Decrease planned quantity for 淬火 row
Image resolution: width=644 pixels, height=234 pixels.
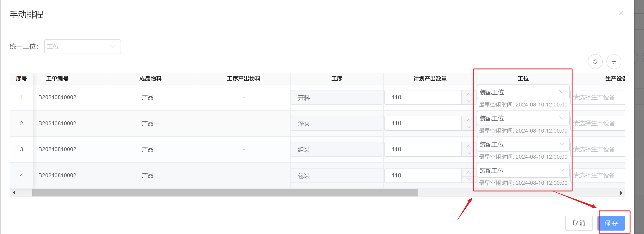pyautogui.click(x=468, y=127)
